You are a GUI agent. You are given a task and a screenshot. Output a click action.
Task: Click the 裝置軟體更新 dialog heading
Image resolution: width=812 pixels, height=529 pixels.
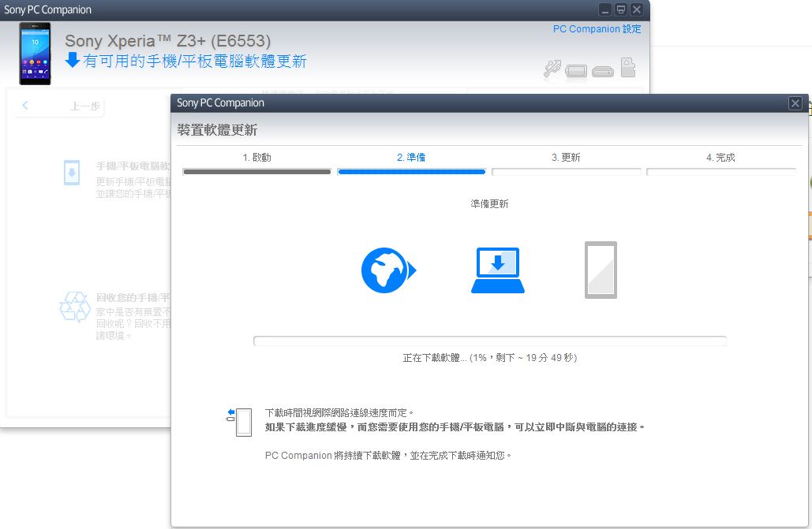point(217,130)
